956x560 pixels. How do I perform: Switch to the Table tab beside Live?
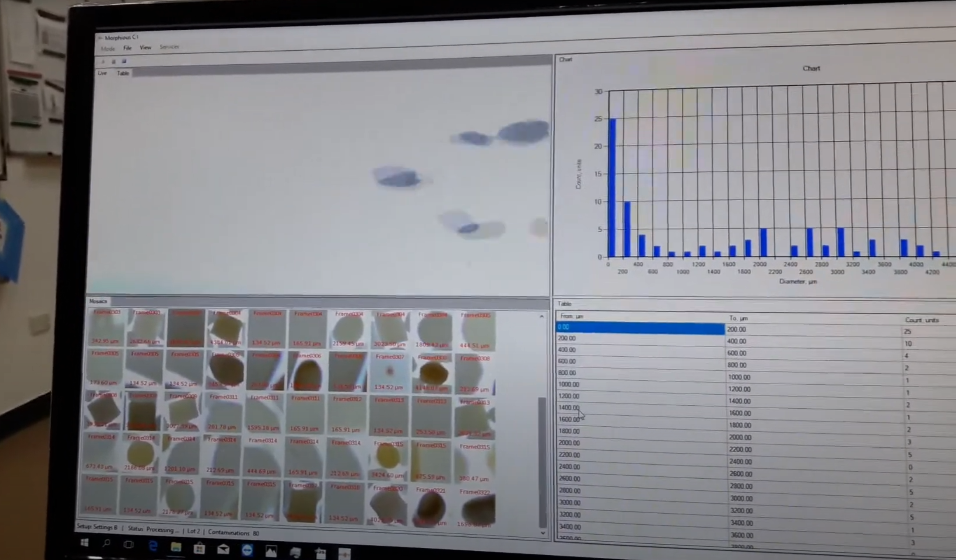coord(123,73)
